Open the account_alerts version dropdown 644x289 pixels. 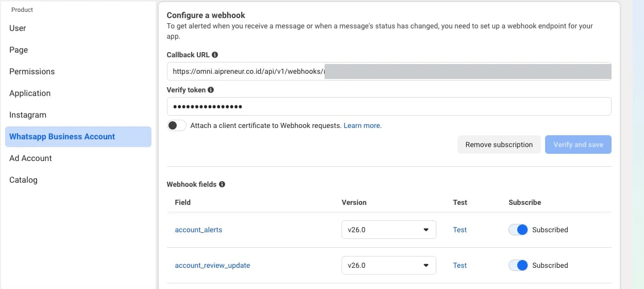[389, 230]
